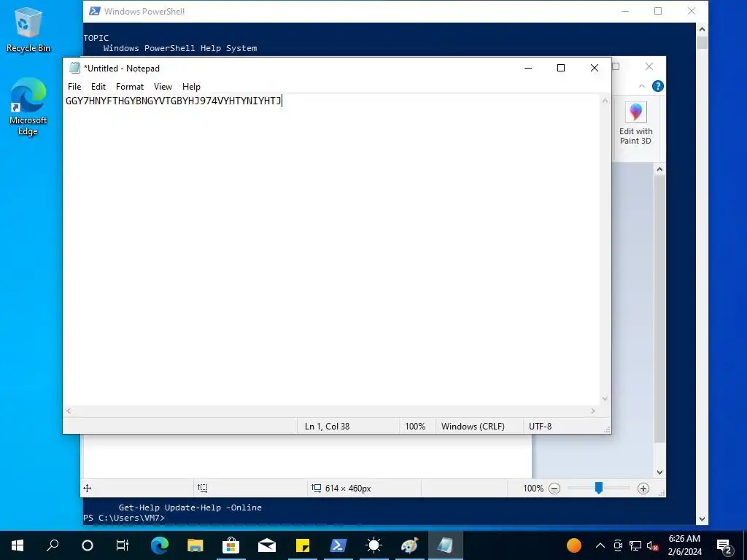Click the 'Windows PowerShell Help System' text
This screenshot has height=560, width=747.
pyautogui.click(x=180, y=48)
